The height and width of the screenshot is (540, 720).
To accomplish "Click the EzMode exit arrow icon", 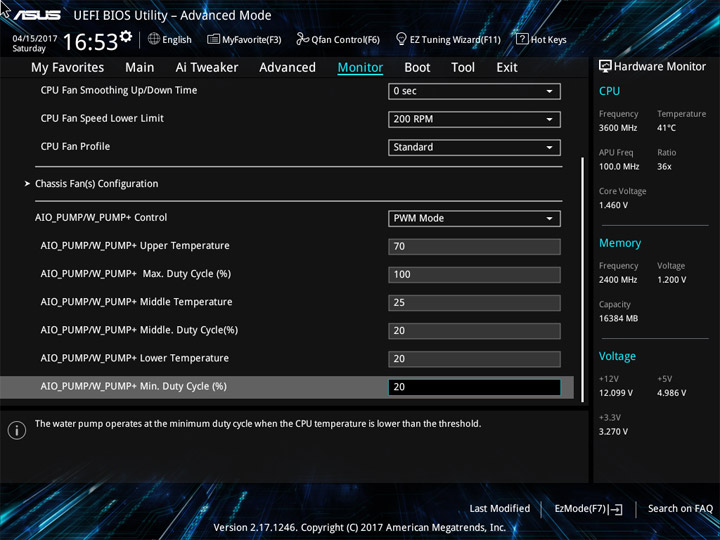I will pyautogui.click(x=615, y=509).
